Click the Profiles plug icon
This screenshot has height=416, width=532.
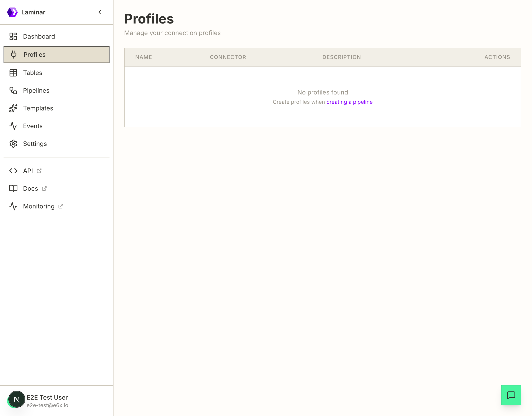pyautogui.click(x=14, y=54)
